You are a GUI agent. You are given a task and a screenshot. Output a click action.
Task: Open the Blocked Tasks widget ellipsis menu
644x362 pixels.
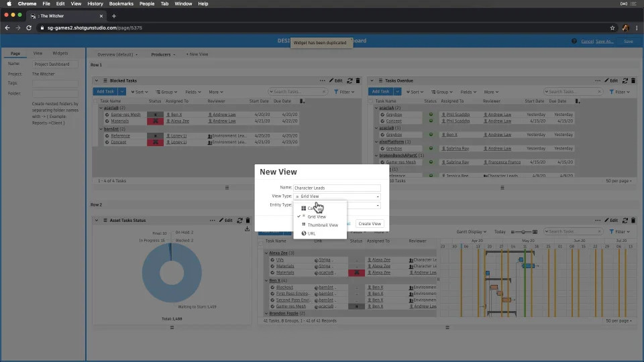[x=323, y=81]
